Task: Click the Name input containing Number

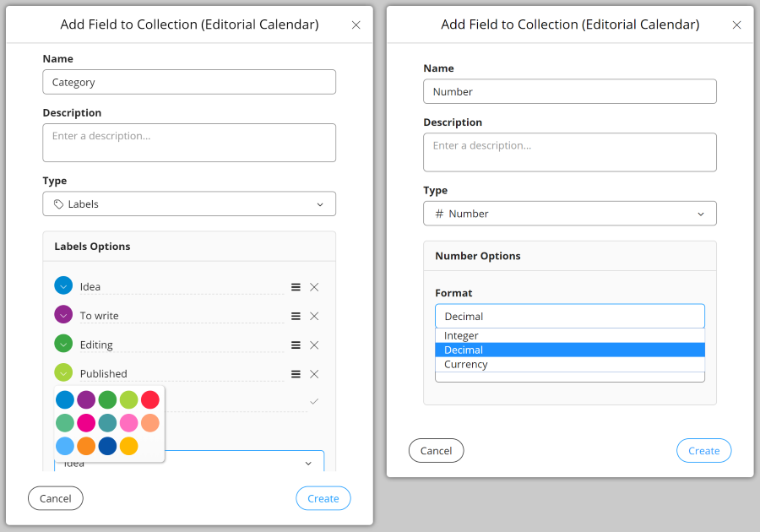Action: 569,91
